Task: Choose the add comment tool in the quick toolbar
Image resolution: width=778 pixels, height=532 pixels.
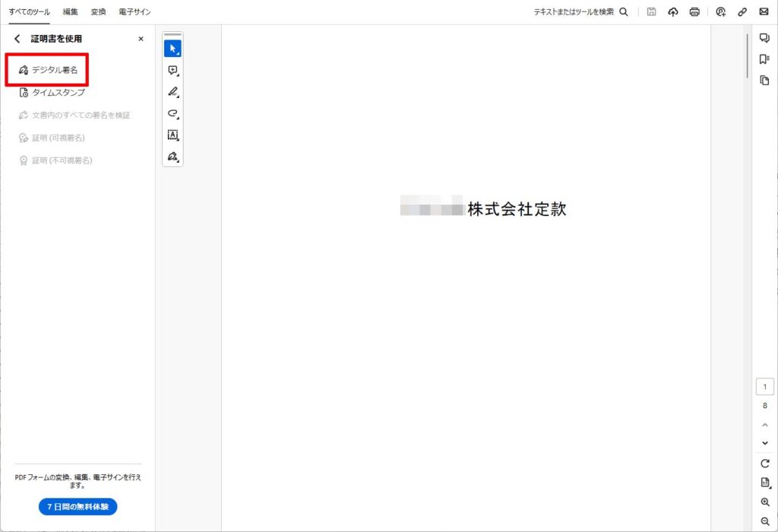Action: click(172, 70)
